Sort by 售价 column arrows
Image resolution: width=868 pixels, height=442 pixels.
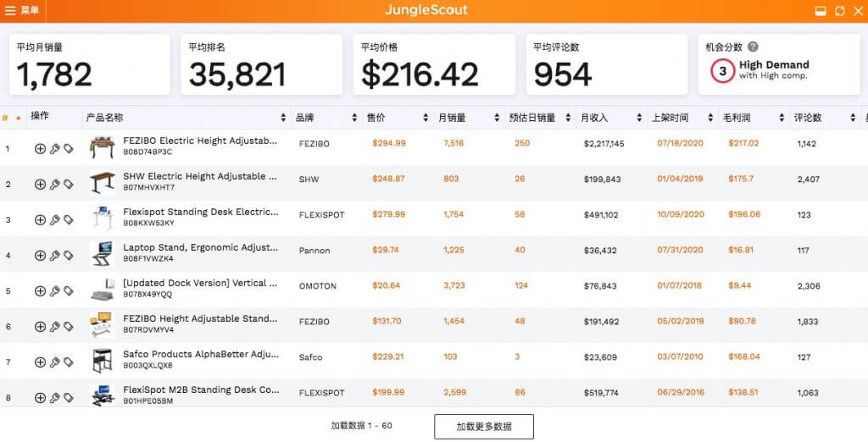click(x=426, y=118)
